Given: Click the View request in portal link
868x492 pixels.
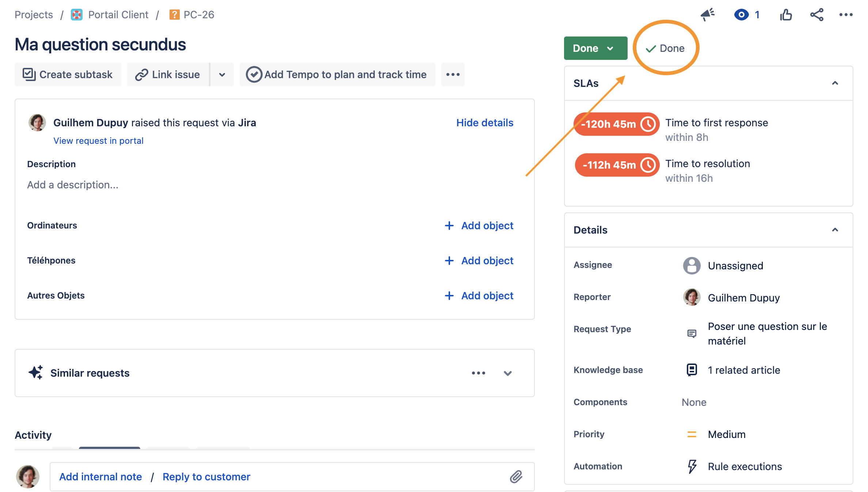Looking at the screenshot, I should [98, 141].
